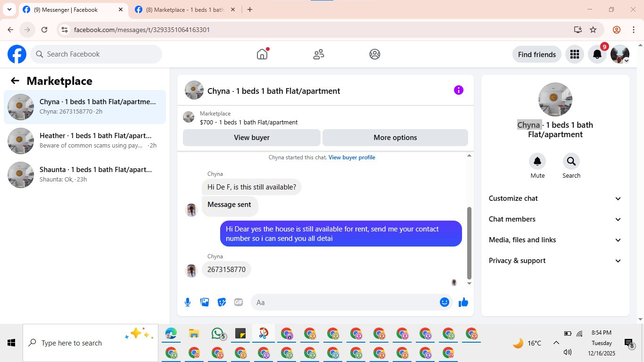Expand Media, files and links section
Image resolution: width=644 pixels, height=362 pixels.
click(555, 240)
